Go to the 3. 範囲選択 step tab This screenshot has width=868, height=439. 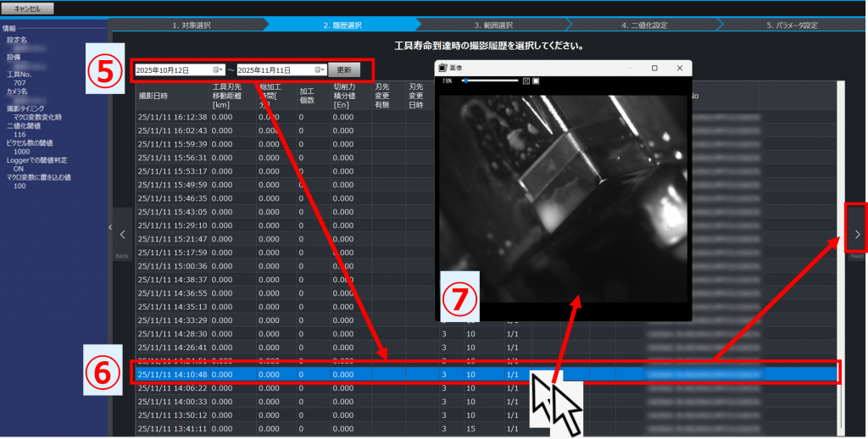pos(492,25)
